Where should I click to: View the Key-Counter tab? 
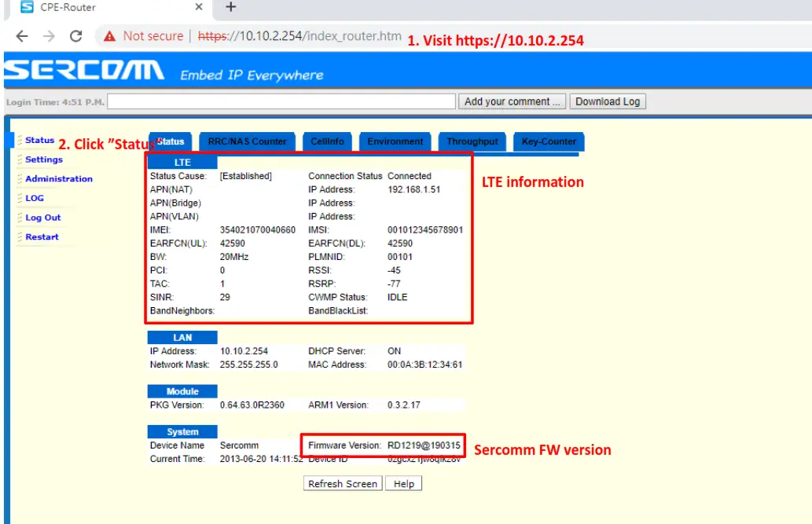[x=548, y=141]
